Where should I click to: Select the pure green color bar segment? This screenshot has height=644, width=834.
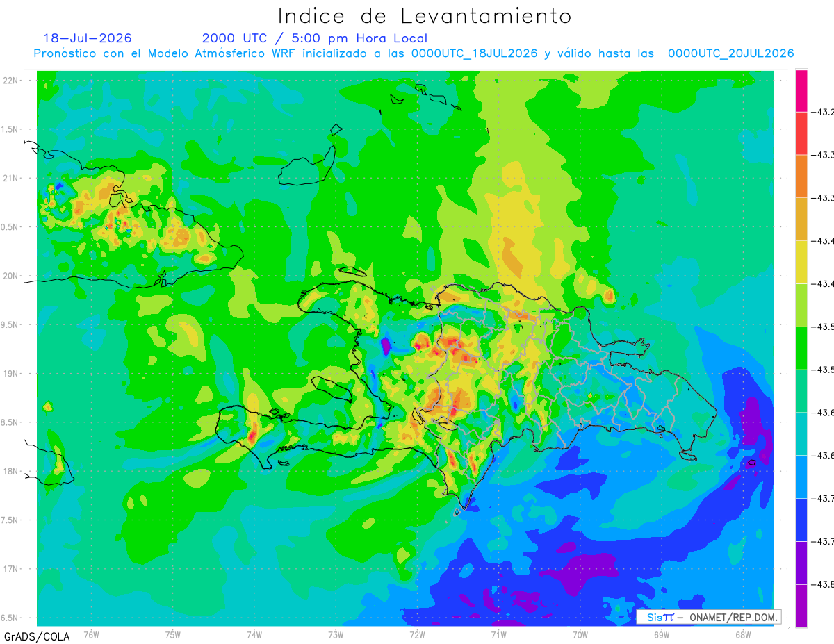tap(801, 348)
